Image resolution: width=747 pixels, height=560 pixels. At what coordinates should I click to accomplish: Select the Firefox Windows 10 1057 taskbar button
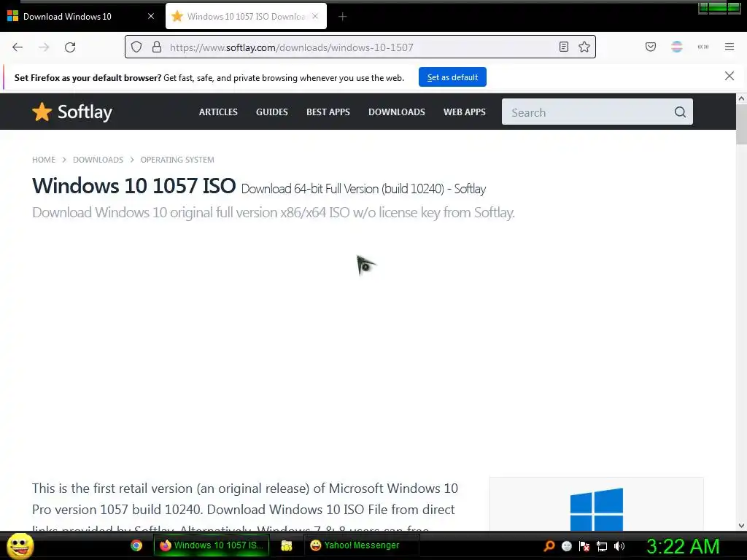(x=212, y=545)
